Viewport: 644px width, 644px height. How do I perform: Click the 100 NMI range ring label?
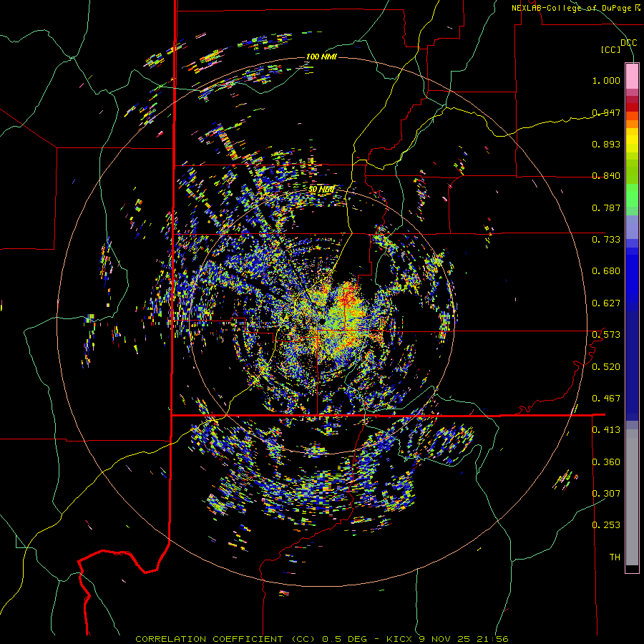pos(321,57)
